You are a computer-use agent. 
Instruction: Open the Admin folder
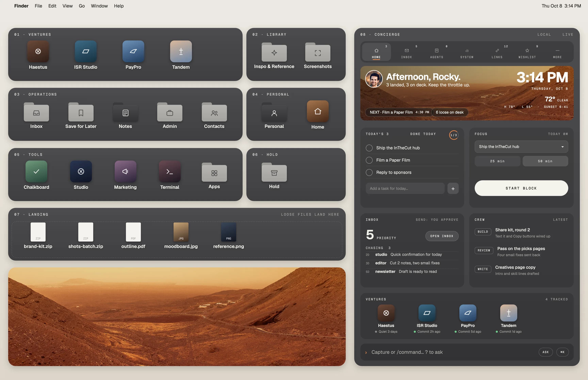click(x=170, y=112)
